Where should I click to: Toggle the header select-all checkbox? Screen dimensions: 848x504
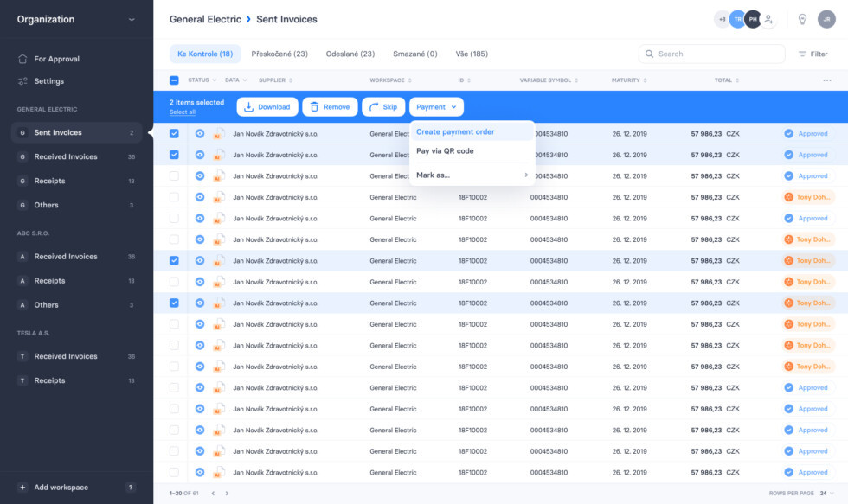[174, 80]
